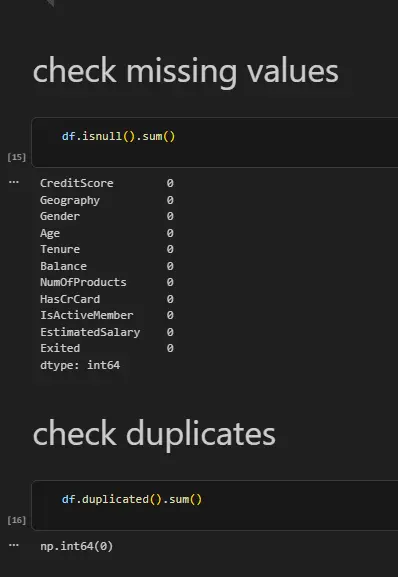The width and height of the screenshot is (398, 577).
Task: Click the df.isnull().sum() code cell
Action: click(215, 142)
